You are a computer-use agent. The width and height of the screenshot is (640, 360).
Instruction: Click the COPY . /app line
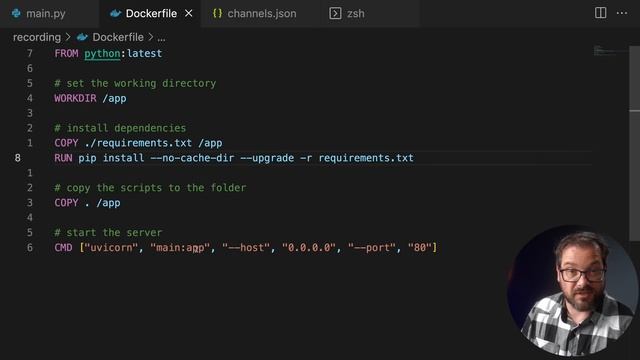click(87, 203)
